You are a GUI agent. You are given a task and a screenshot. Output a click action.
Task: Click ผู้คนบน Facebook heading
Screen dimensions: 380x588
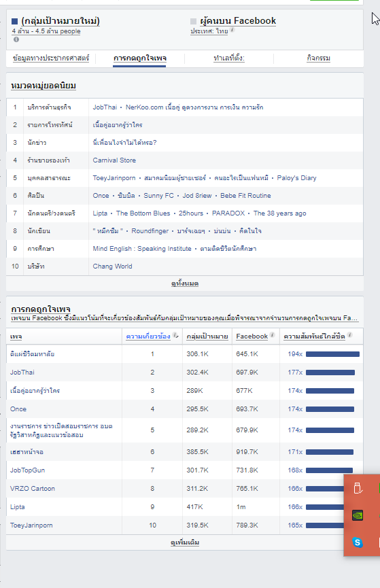238,20
